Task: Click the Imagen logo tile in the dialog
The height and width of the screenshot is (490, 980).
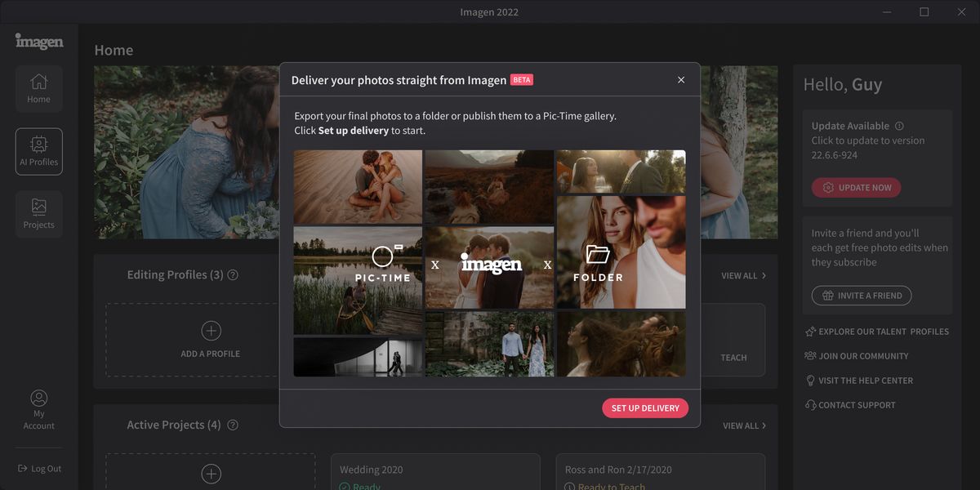Action: [488, 265]
